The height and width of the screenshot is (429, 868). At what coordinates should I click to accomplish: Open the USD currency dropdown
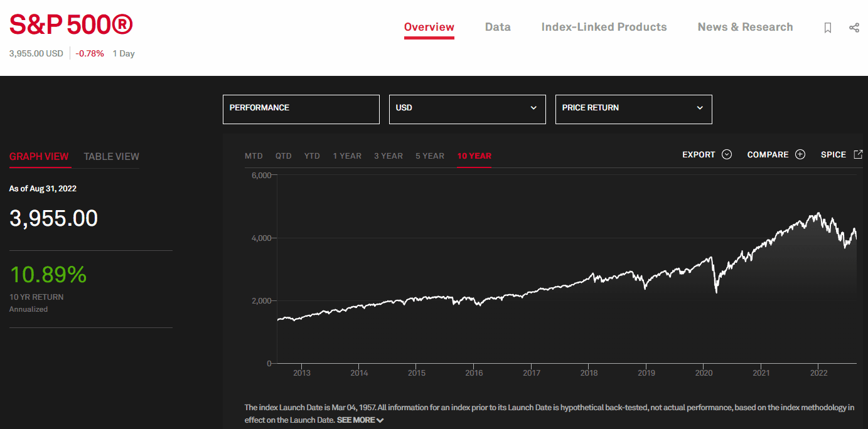(467, 109)
